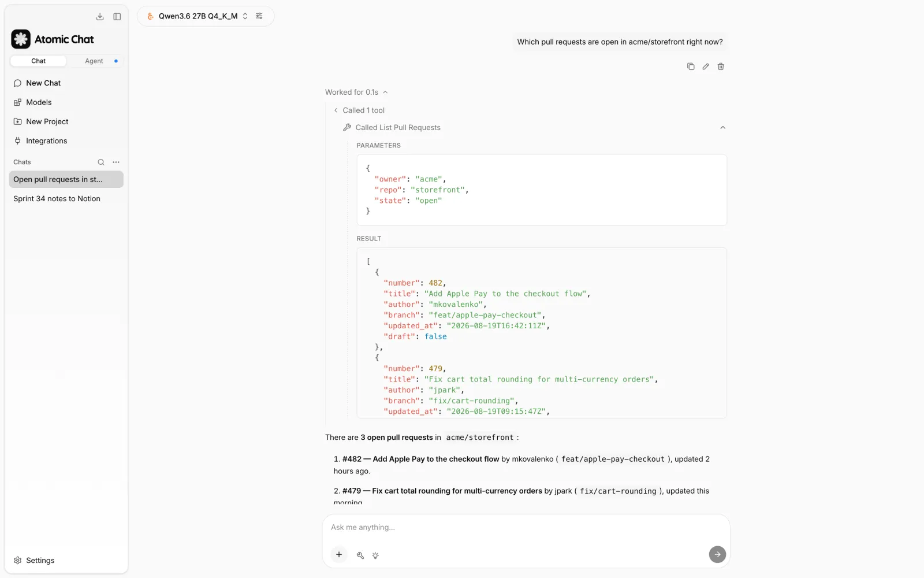Click the acme/storefront inline code text

coord(479,438)
